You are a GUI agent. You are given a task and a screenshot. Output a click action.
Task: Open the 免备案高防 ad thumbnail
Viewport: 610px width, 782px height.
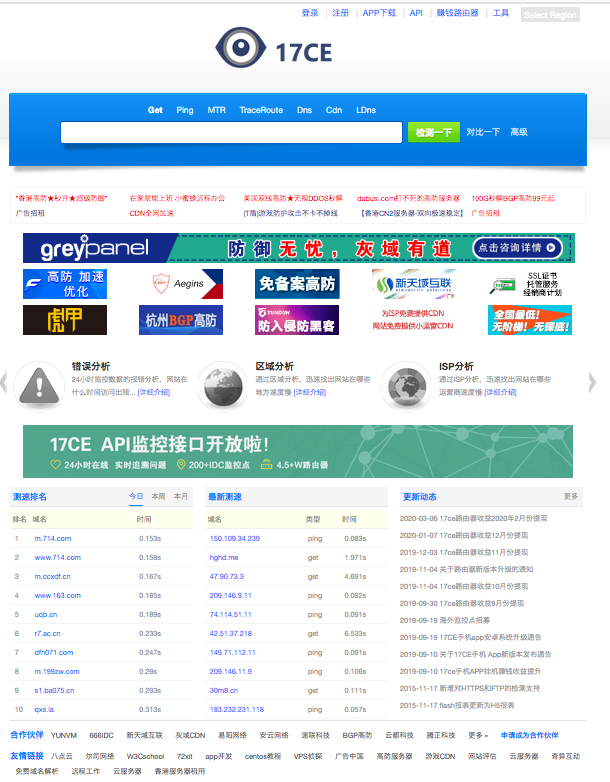[297, 284]
